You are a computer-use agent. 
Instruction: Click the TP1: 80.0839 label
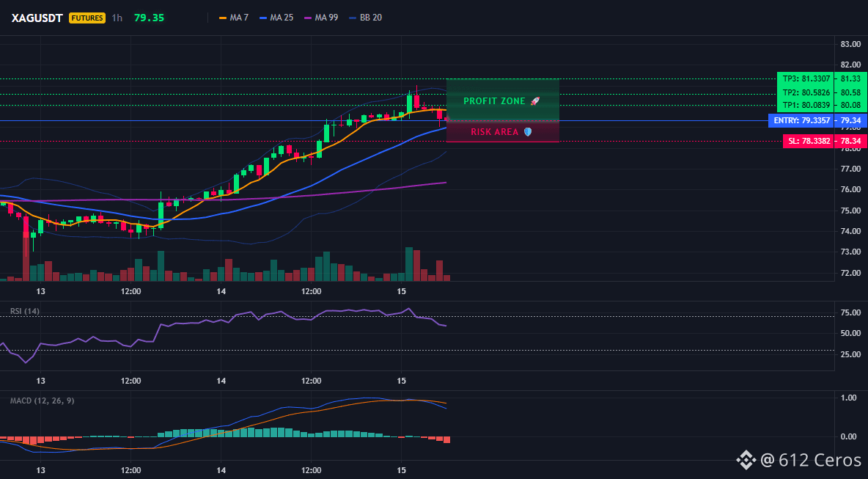click(x=806, y=105)
